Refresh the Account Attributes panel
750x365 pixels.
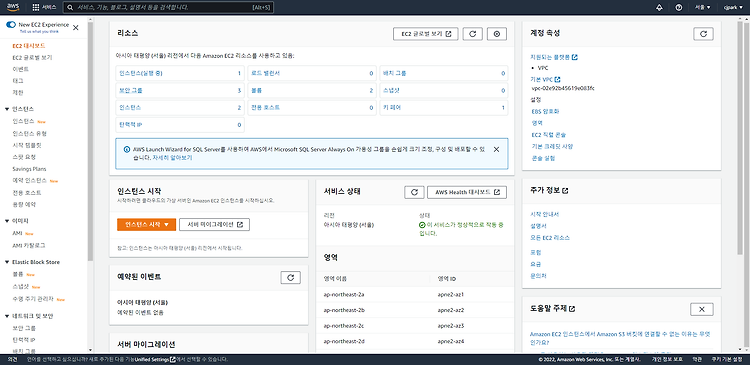[x=703, y=34]
